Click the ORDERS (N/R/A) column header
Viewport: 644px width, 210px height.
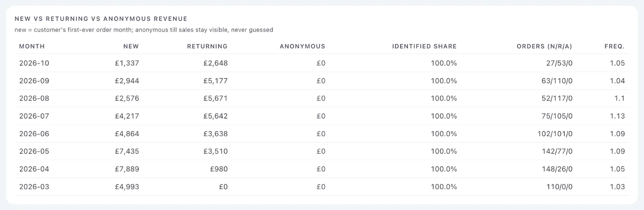544,46
